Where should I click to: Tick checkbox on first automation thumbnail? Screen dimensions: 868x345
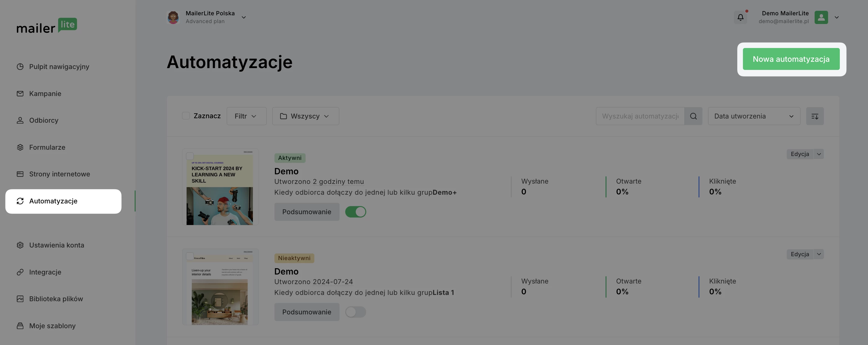pos(190,156)
